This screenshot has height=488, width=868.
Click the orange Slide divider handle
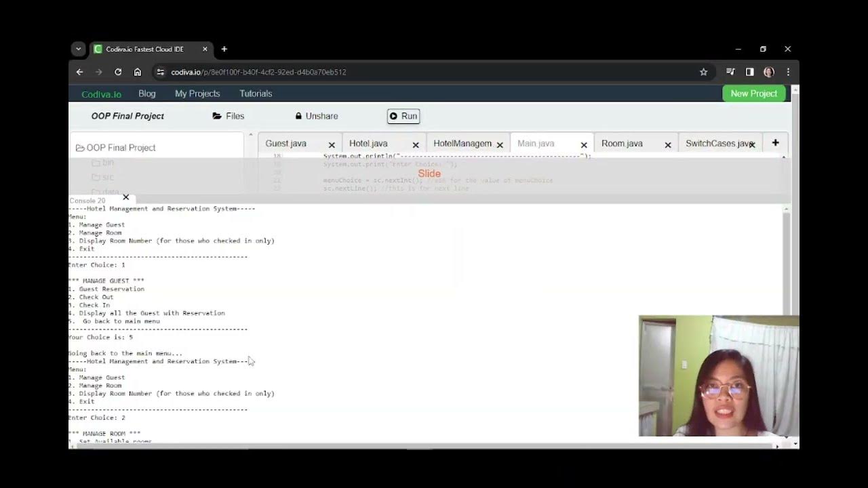pyautogui.click(x=429, y=174)
